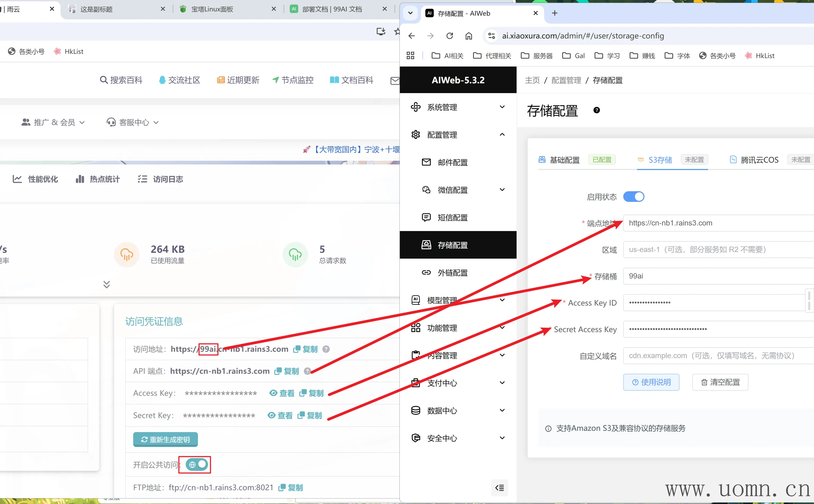
Task: Switch to the 腾讯云COS tab
Action: point(759,160)
